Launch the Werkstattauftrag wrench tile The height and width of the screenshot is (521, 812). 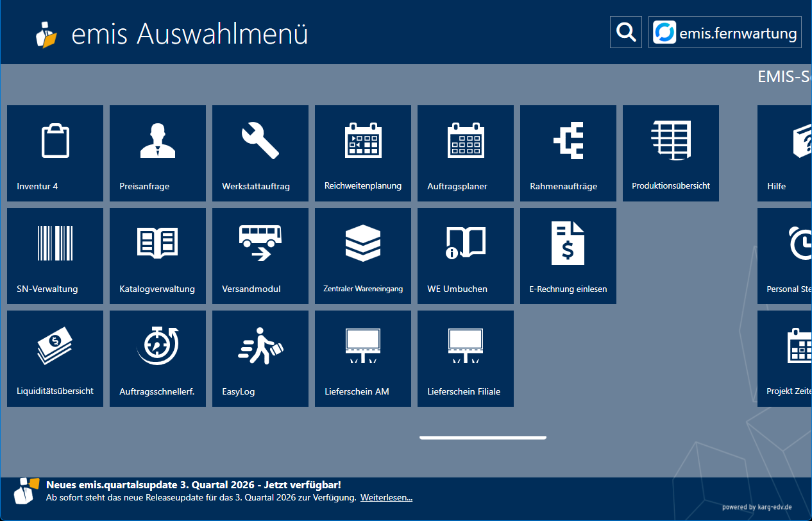260,153
